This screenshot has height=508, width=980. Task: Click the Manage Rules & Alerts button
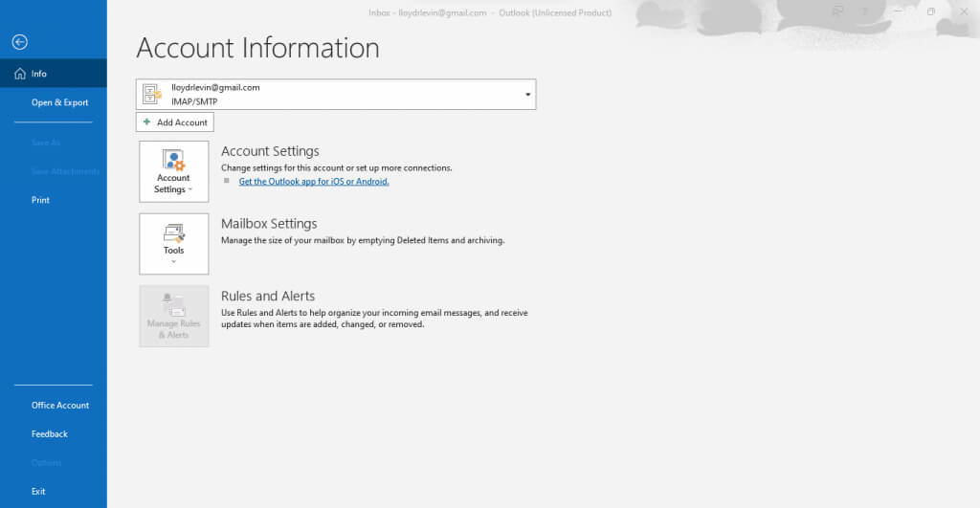(x=174, y=316)
